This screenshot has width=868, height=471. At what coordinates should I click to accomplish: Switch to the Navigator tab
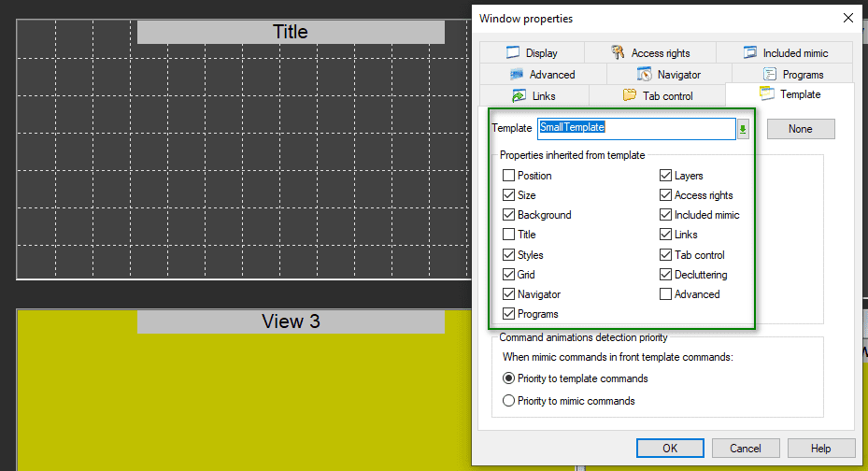coord(668,75)
